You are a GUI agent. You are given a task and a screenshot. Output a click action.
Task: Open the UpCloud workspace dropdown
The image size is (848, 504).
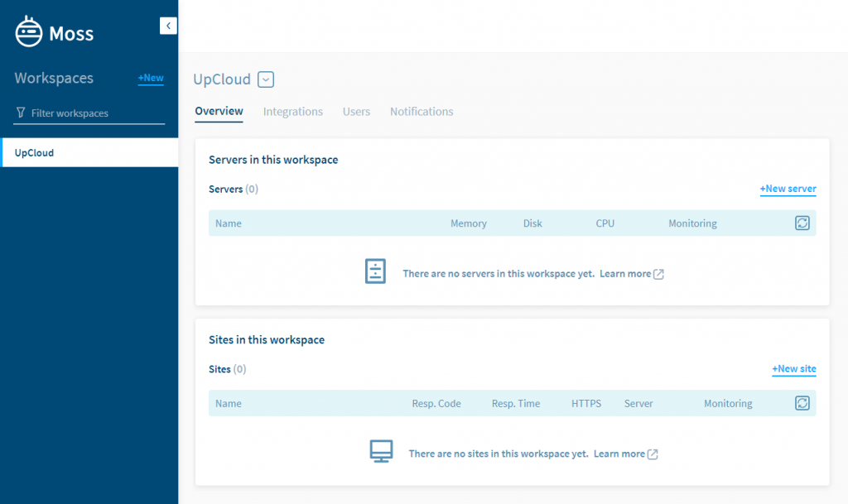point(265,79)
